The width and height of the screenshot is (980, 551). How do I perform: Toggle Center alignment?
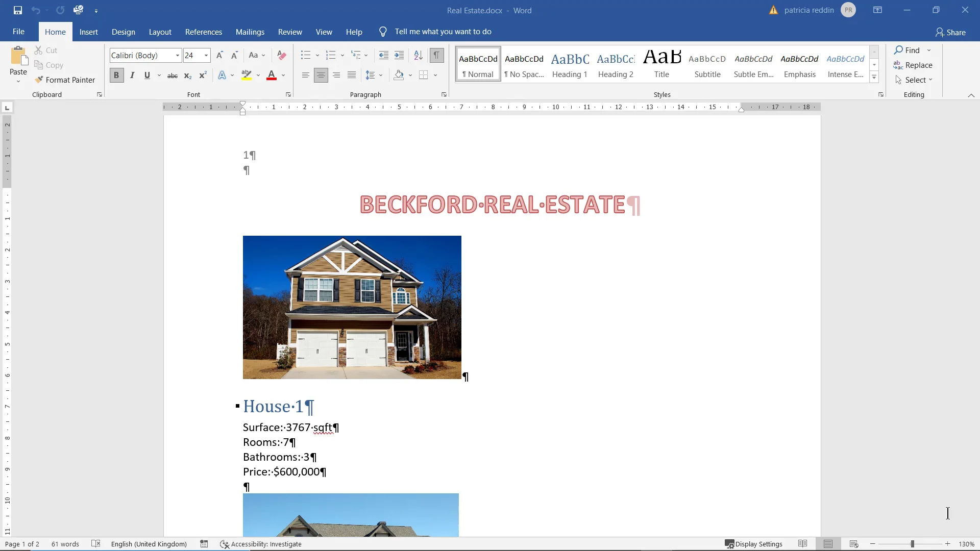pyautogui.click(x=321, y=76)
